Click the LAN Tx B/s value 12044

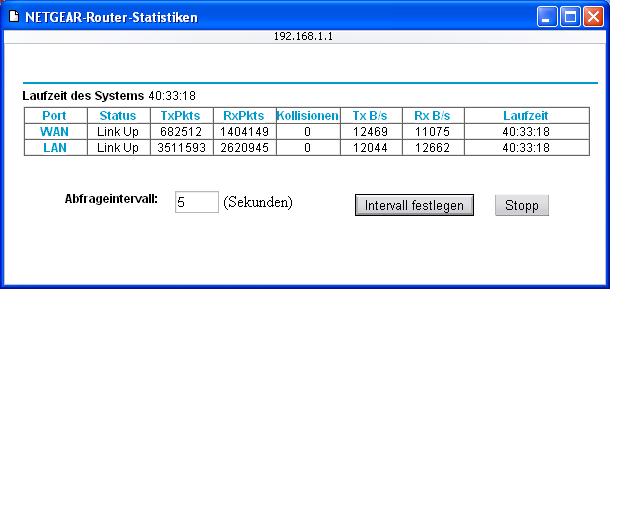pyautogui.click(x=370, y=148)
